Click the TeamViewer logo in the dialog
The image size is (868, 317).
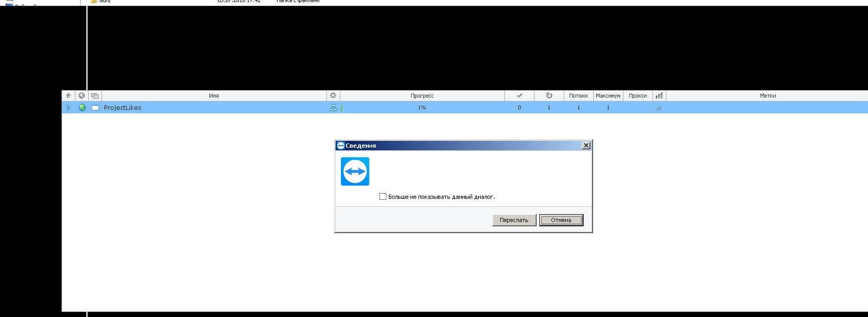355,171
